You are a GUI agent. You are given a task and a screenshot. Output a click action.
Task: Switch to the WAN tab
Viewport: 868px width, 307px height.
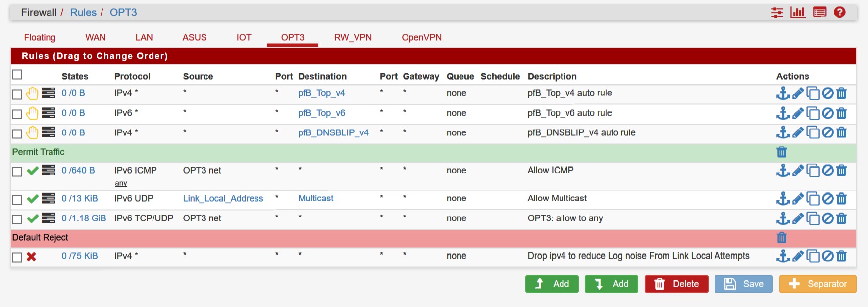[x=95, y=37]
